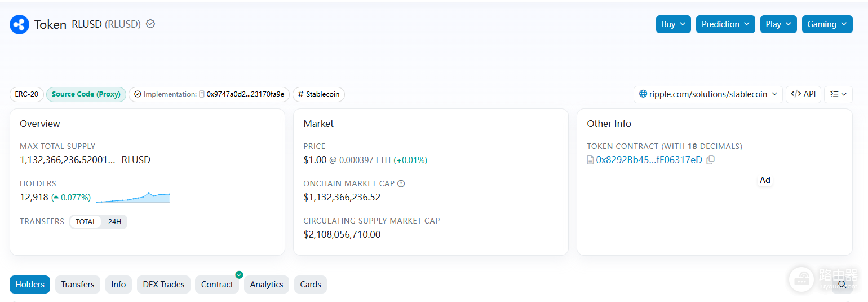Click the onchain market cap help icon
The width and height of the screenshot is (868, 302).
point(401,183)
